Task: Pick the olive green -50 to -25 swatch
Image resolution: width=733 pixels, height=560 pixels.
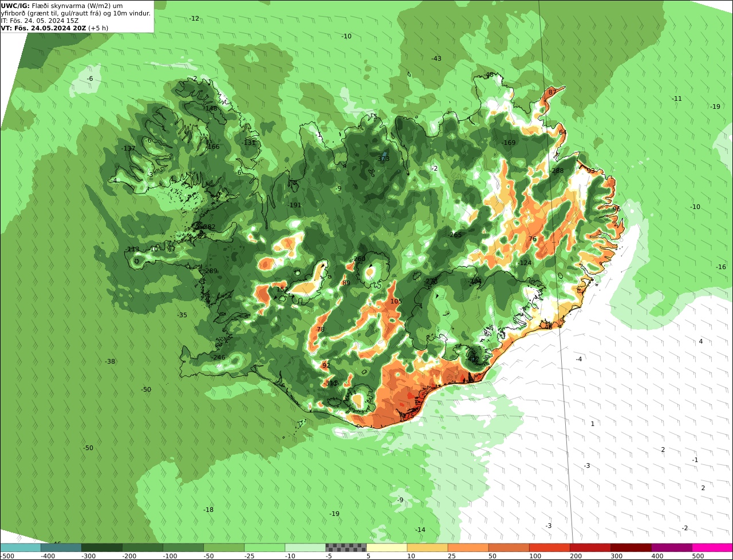Action: (x=224, y=547)
